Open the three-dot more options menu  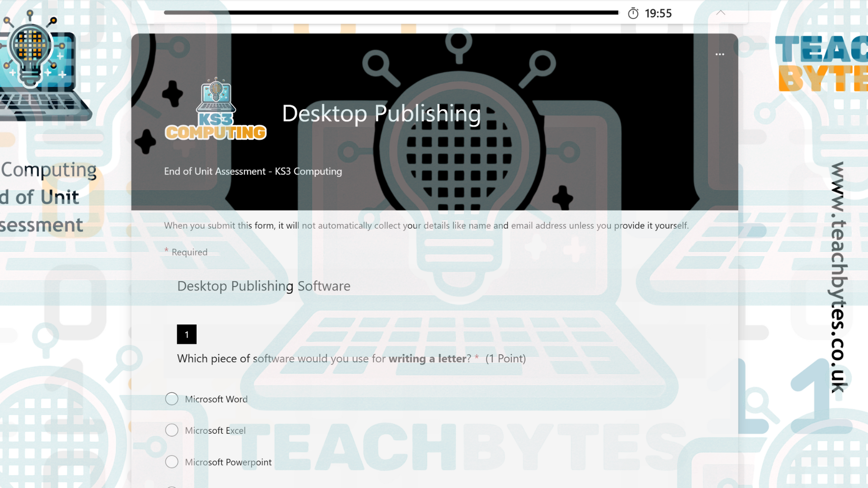(x=720, y=54)
